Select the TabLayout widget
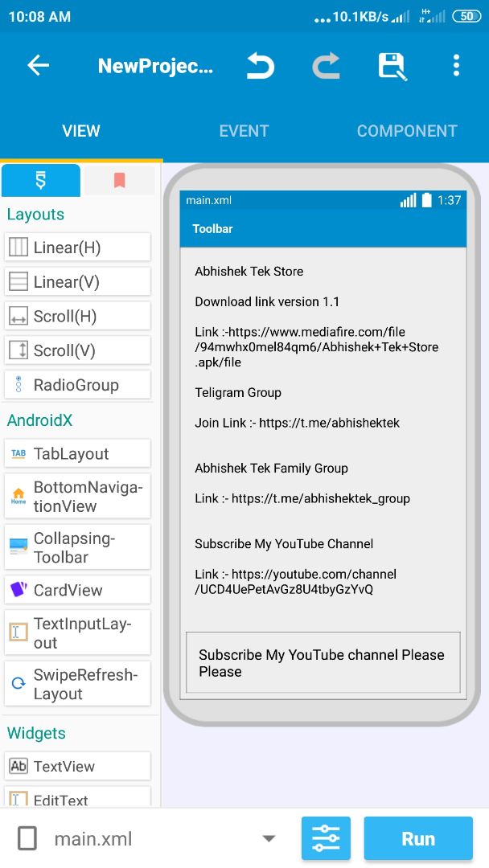 coord(77,454)
